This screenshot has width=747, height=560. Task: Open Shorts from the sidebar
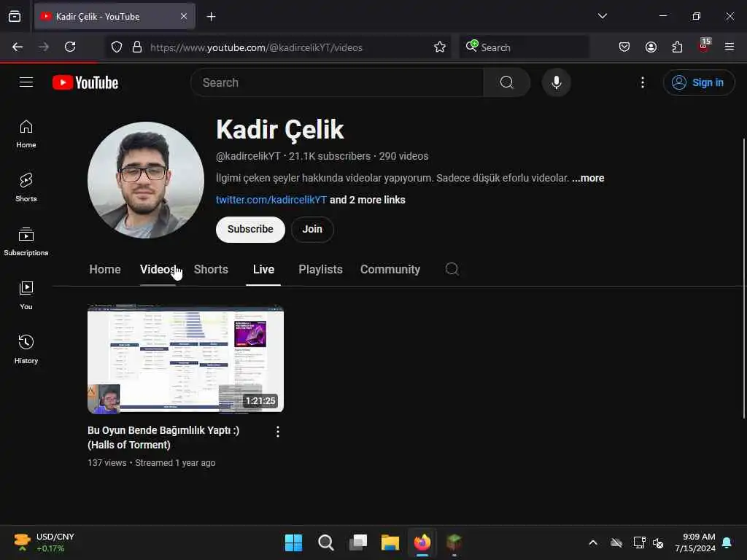26,187
